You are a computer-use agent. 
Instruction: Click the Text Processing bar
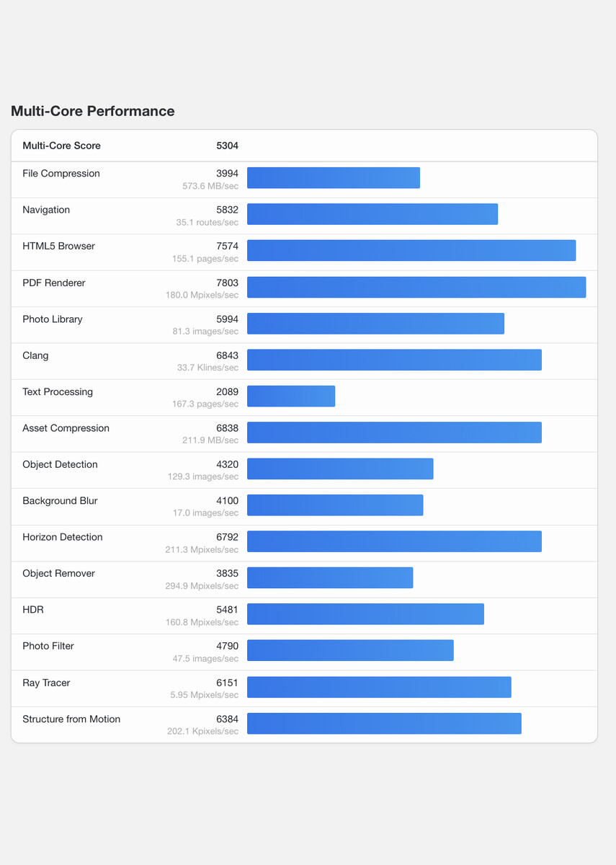(x=291, y=396)
